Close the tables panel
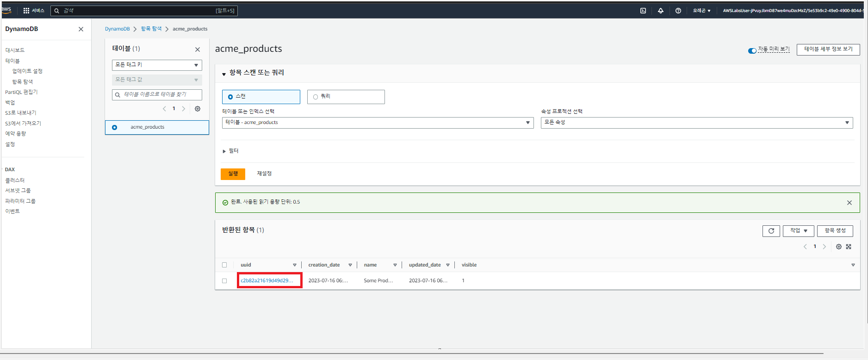 (x=198, y=50)
